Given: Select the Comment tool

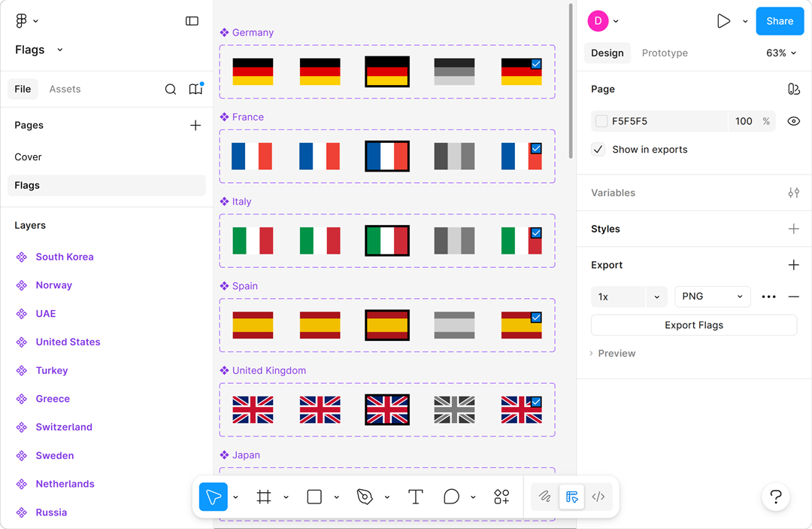Looking at the screenshot, I should pos(451,497).
